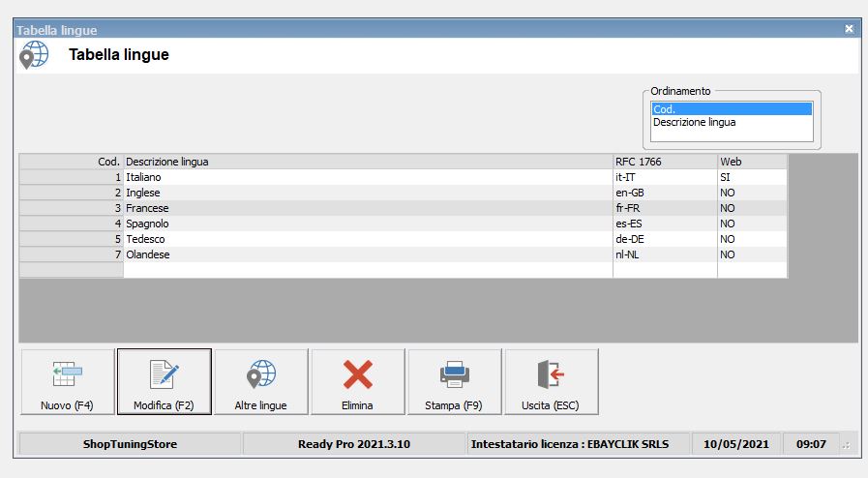Click the de-DE code cell
This screenshot has height=478, width=868.
coord(665,239)
